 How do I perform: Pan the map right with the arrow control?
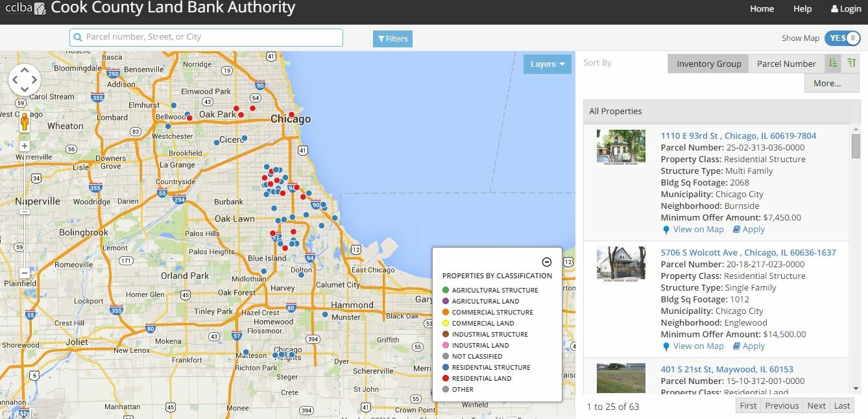(x=34, y=80)
